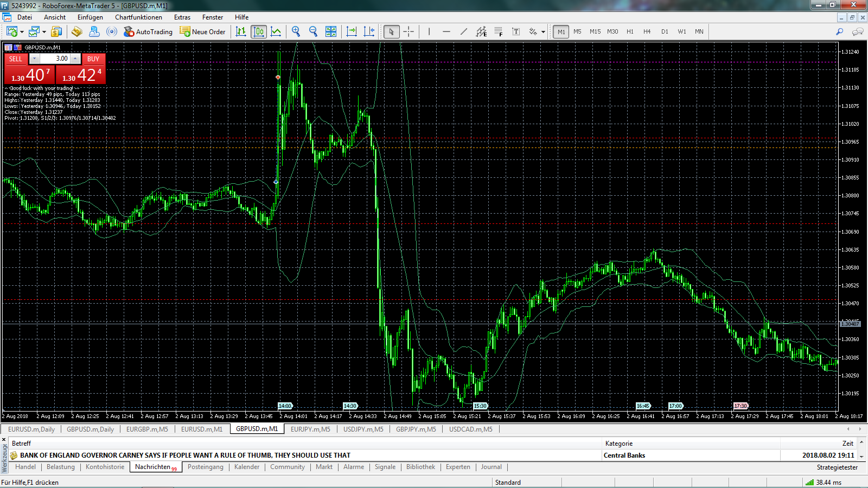Select the crosshair cursor tool
868x488 pixels.
409,31
